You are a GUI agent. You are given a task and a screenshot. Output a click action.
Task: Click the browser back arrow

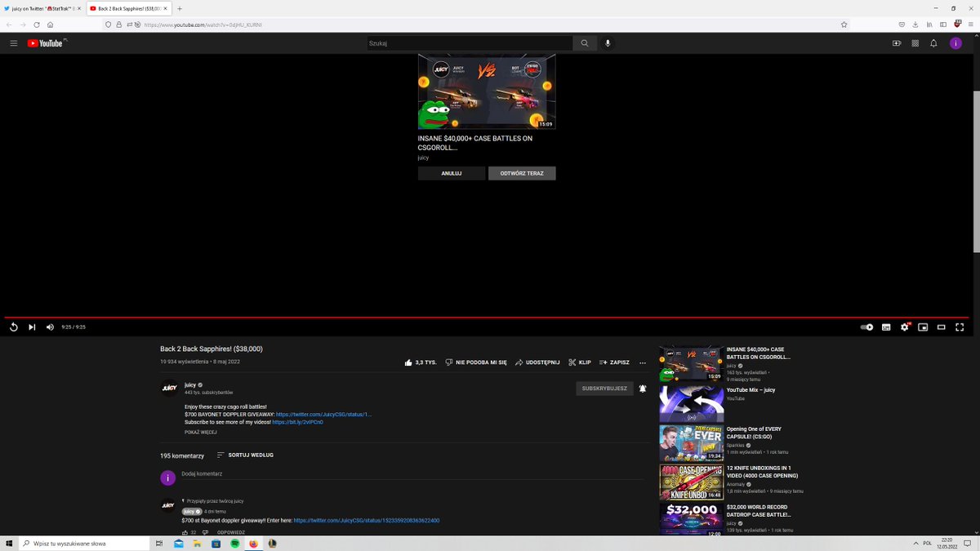point(10,24)
